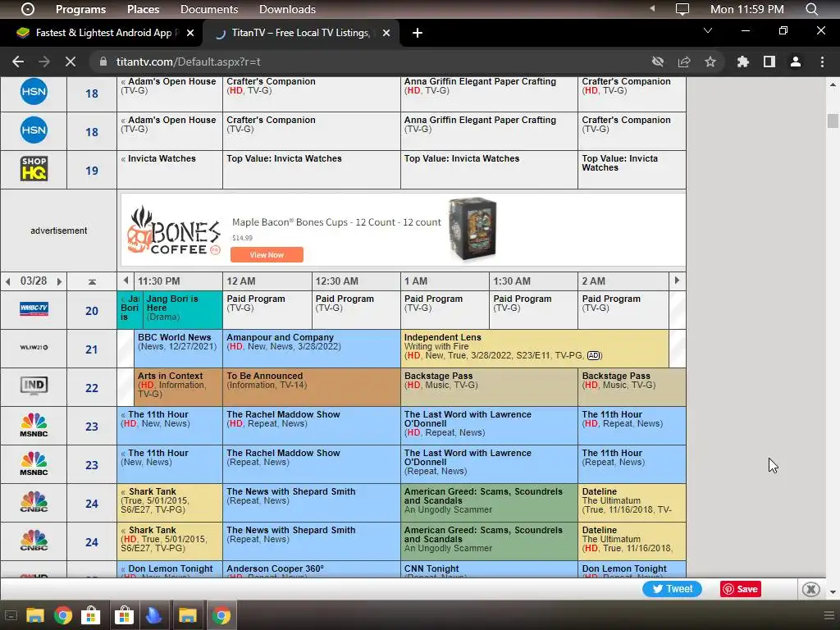Open the Programs menu
840x630 pixels.
(81, 9)
